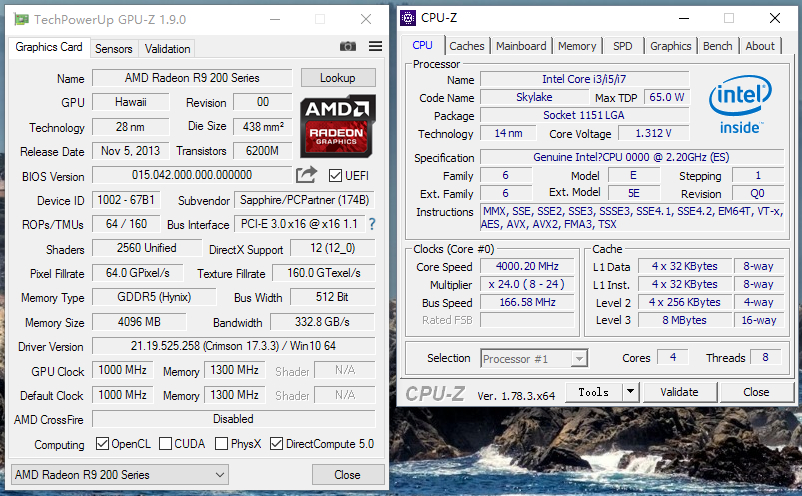The width and height of the screenshot is (802, 496).
Task: Click the Tools button in CPU-Z
Action: [x=594, y=392]
